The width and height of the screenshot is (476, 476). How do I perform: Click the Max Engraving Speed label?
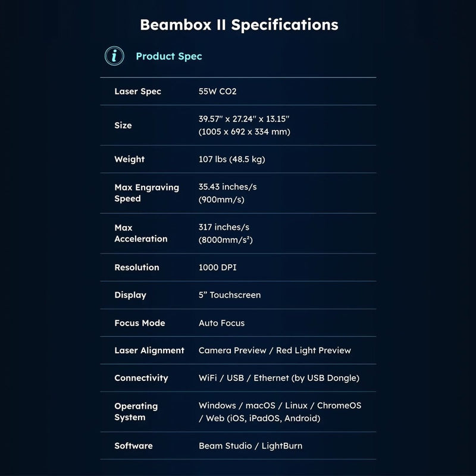pyautogui.click(x=146, y=193)
